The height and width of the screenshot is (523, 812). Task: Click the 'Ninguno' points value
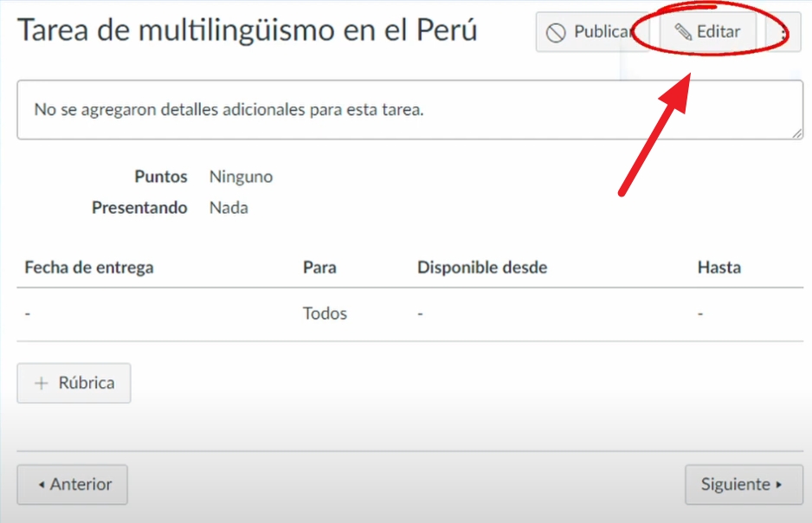tap(241, 177)
